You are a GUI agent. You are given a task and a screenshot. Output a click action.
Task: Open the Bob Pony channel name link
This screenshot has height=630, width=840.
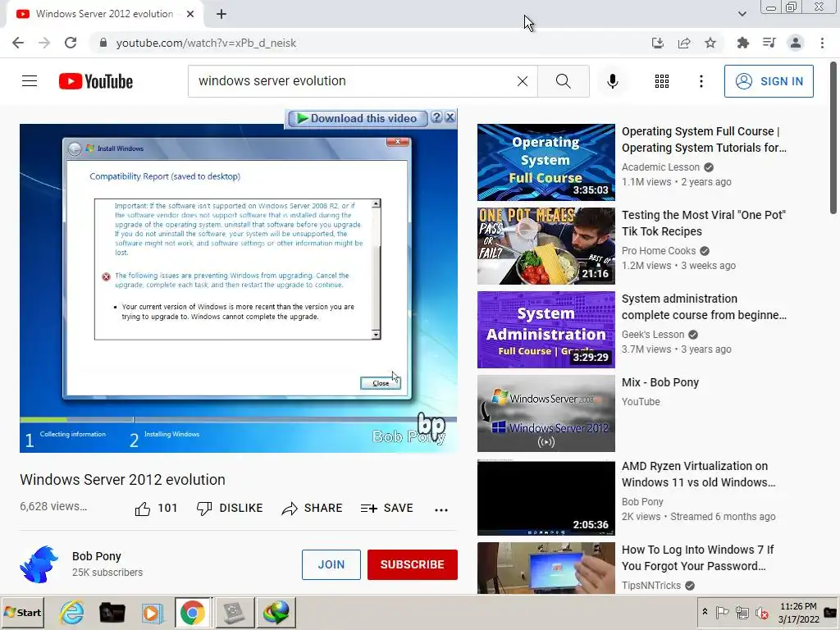coord(97,556)
